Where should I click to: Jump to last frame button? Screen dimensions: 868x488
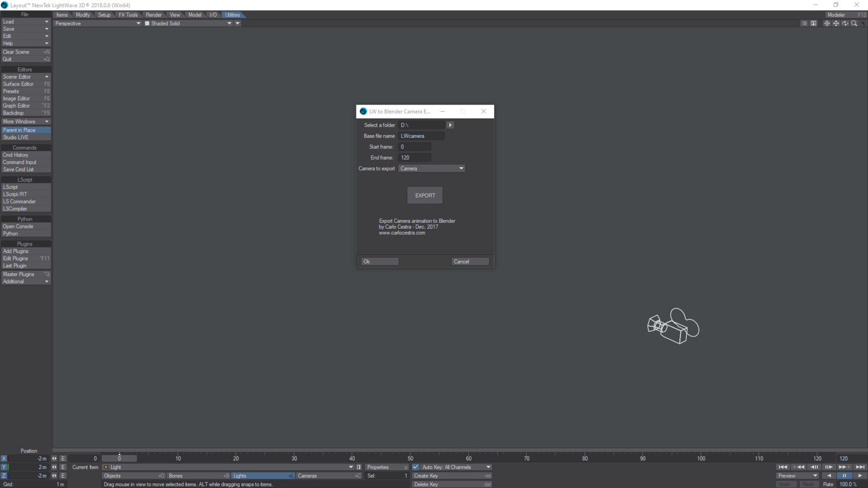860,467
